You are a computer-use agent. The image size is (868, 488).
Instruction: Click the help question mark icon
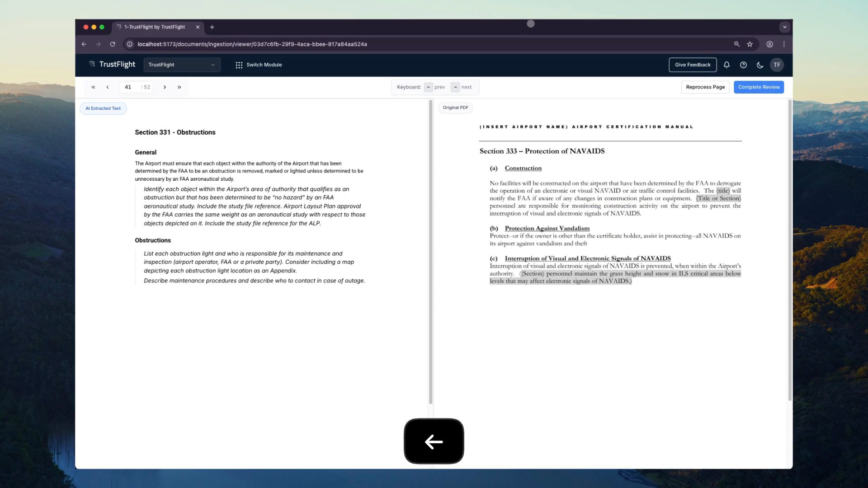click(x=743, y=65)
